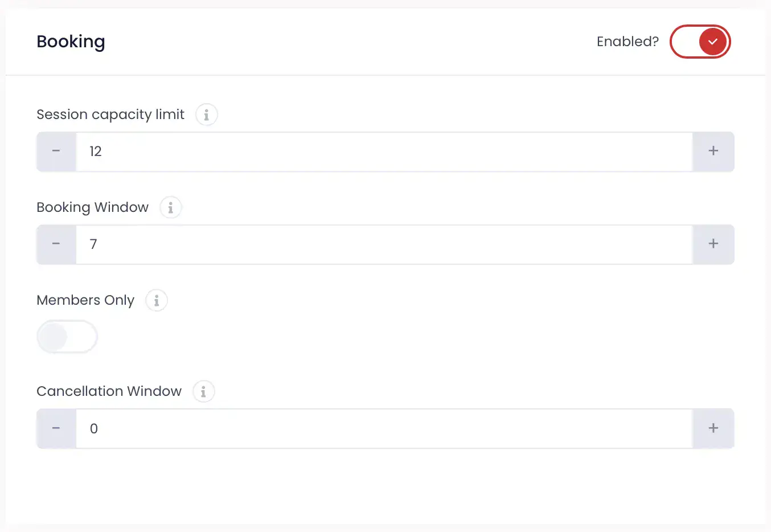This screenshot has height=532, width=771.
Task: Click the 'Enabled?' label text
Action: coord(627,42)
